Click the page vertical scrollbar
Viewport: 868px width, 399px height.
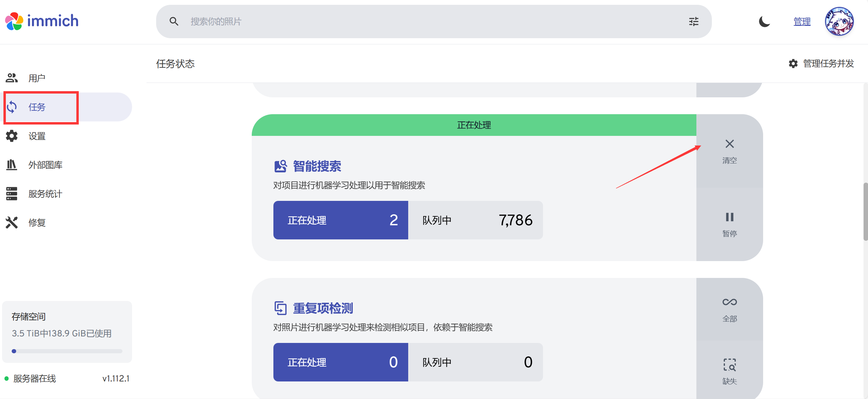click(865, 212)
